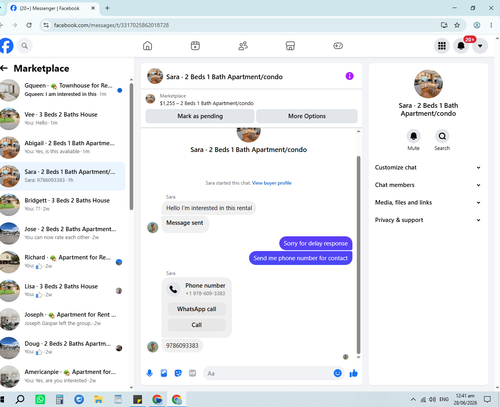Open Americanpie Apartment conversation
The height and width of the screenshot is (407, 500).
click(62, 376)
